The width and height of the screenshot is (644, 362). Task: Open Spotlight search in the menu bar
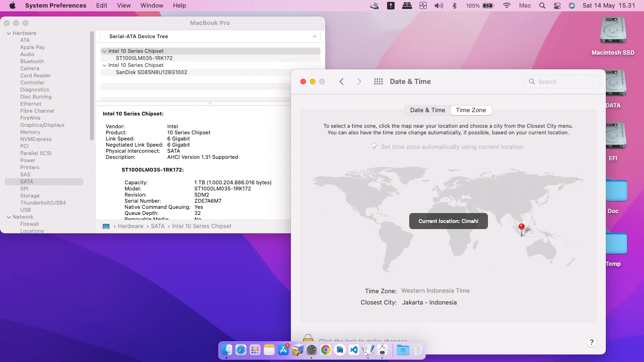click(542, 6)
